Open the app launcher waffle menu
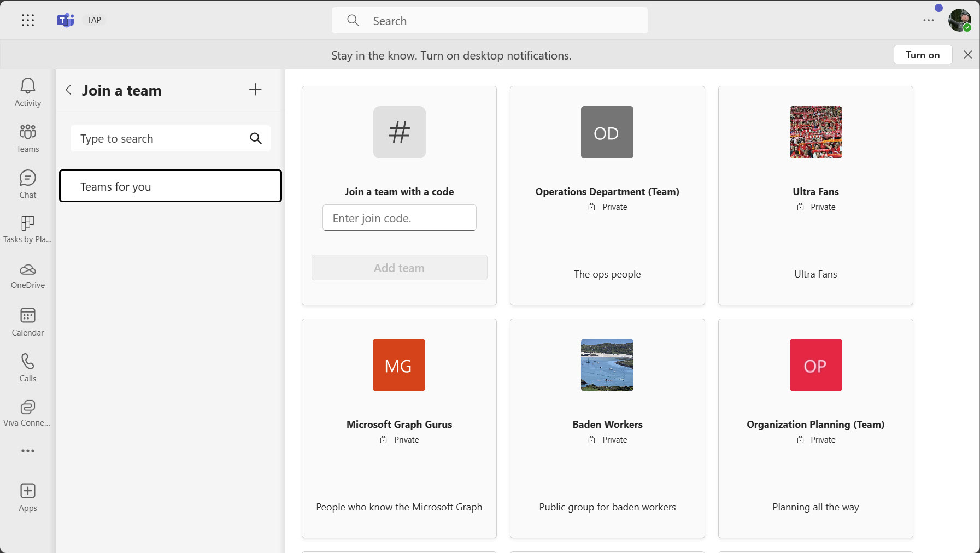 coord(27,20)
